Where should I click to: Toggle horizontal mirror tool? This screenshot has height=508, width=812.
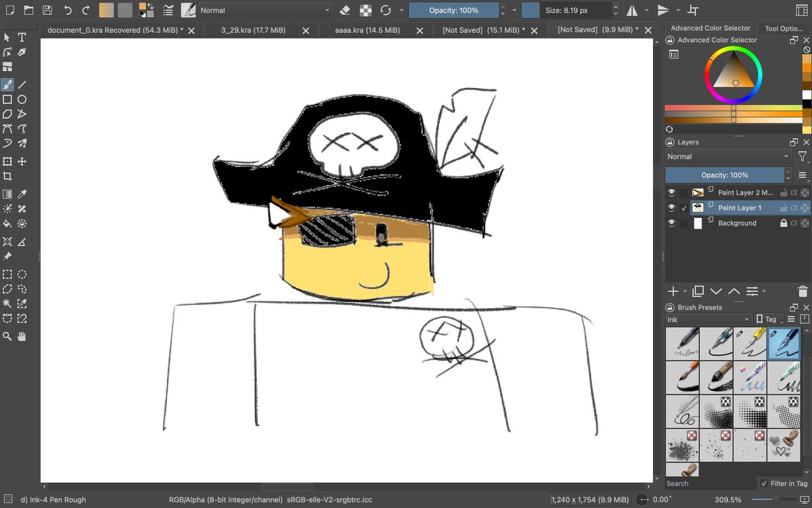coord(631,10)
